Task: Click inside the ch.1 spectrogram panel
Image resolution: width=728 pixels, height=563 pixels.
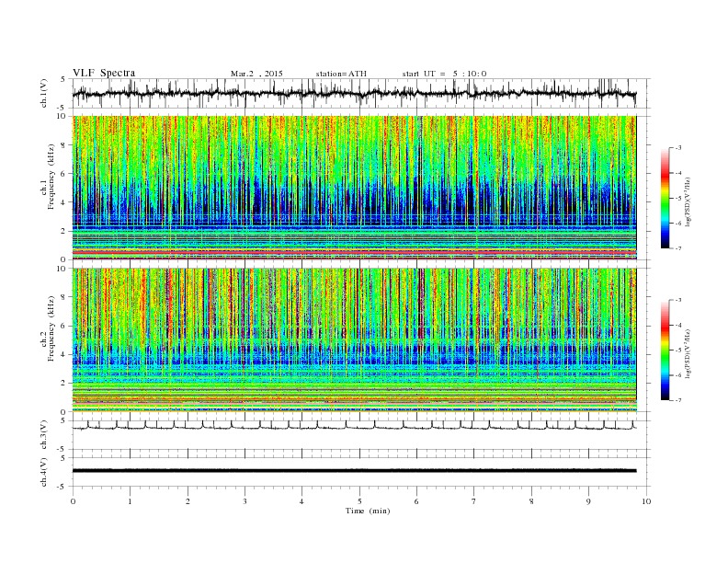Action: 354,188
